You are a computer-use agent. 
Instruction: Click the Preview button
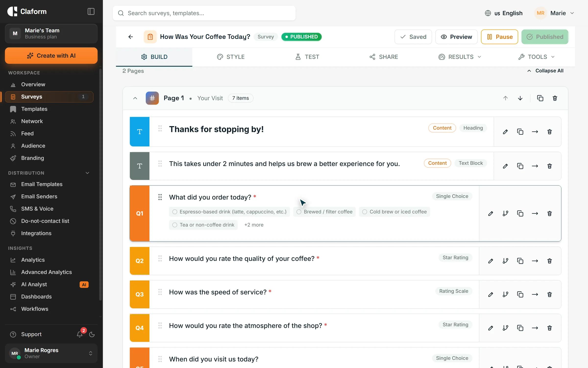pyautogui.click(x=456, y=37)
